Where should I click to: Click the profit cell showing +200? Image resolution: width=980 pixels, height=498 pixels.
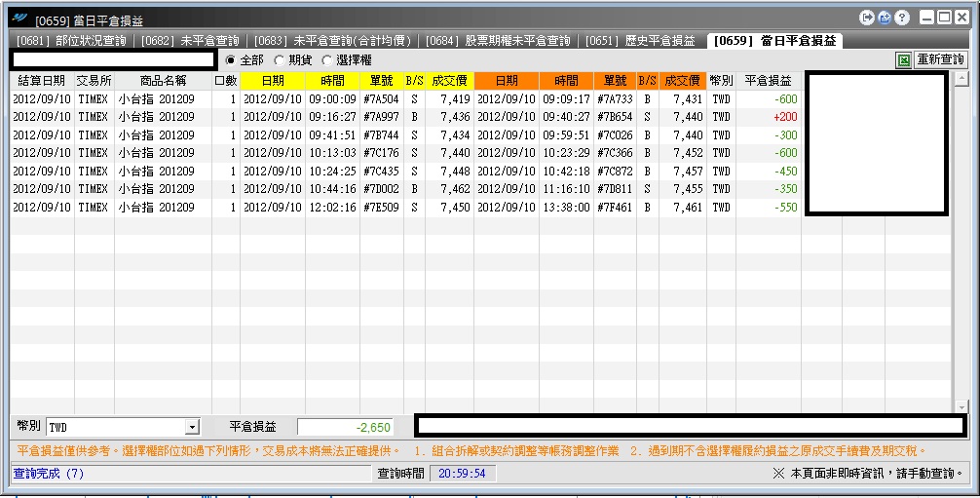point(769,117)
